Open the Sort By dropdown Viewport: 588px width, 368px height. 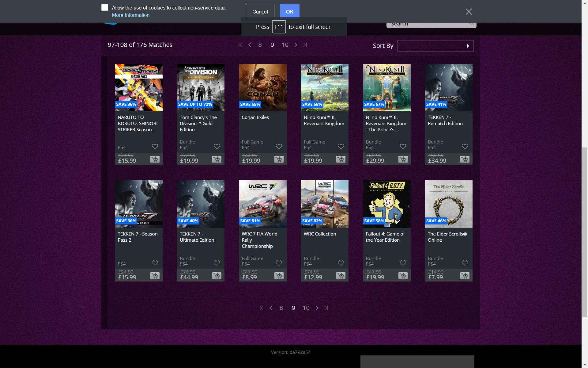pos(435,46)
